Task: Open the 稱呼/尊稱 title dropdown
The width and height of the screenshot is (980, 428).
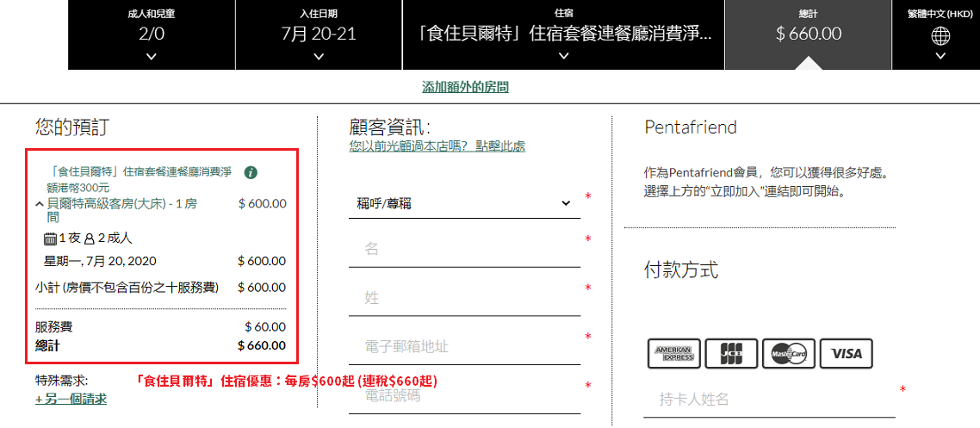Action: [x=464, y=203]
